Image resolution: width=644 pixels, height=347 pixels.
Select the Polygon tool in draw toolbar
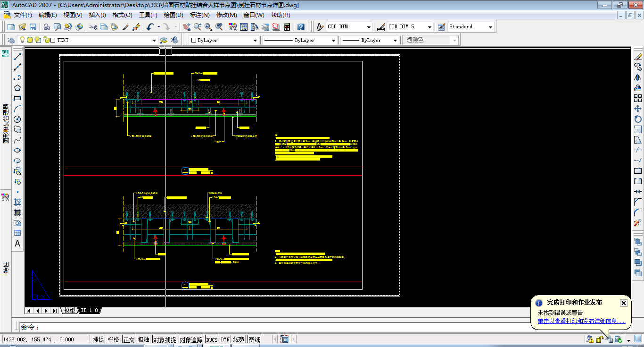[17, 88]
